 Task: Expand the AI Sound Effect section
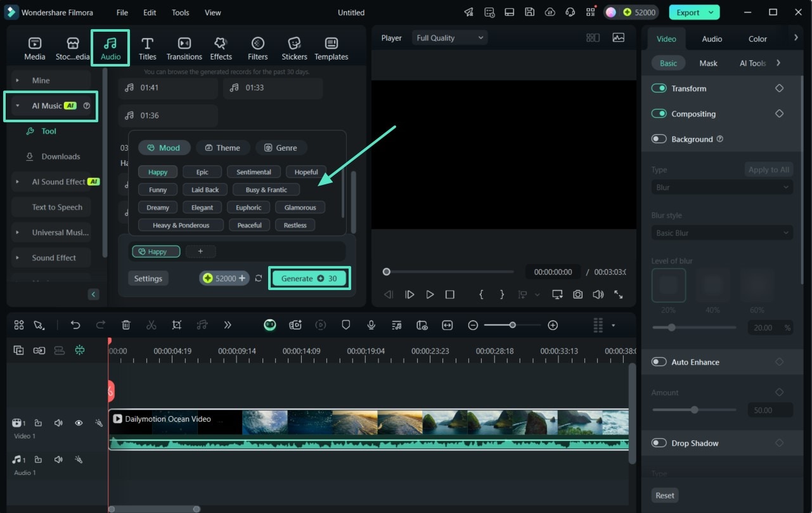(58, 182)
